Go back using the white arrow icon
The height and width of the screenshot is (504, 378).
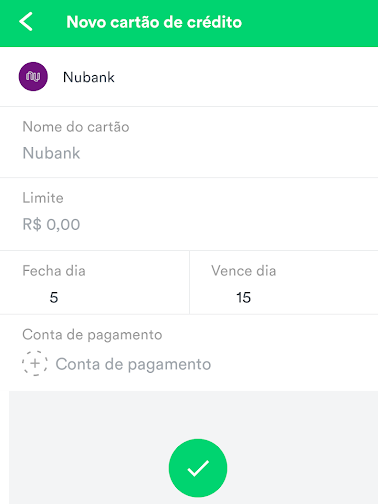(26, 22)
